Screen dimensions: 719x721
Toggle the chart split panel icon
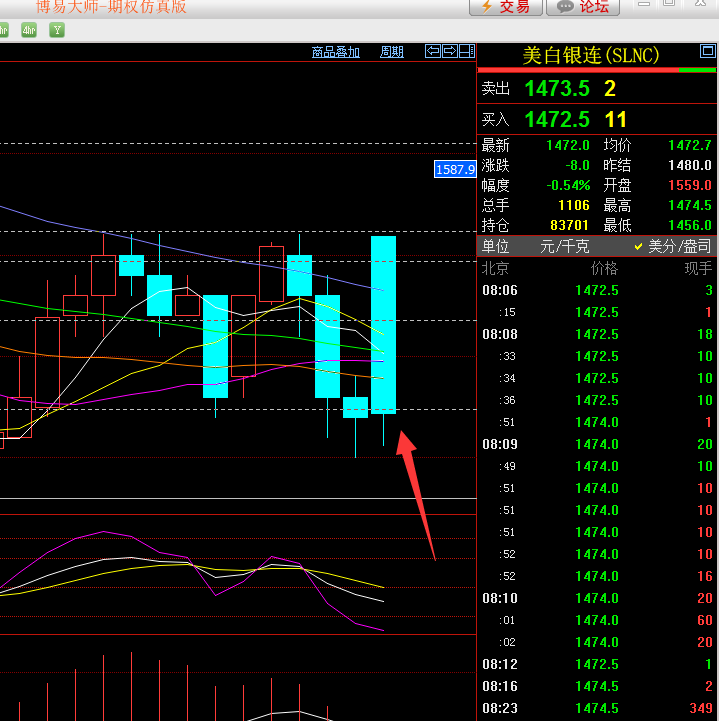click(466, 51)
